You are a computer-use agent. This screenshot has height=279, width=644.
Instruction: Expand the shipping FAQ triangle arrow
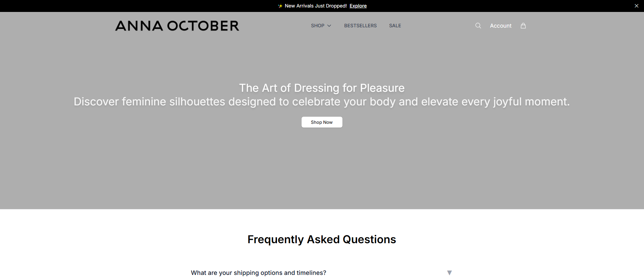click(449, 273)
